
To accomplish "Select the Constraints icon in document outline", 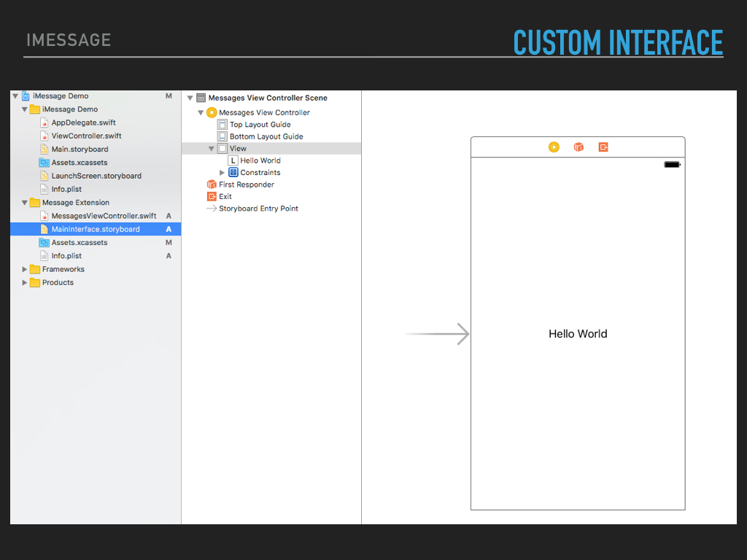I will (233, 173).
